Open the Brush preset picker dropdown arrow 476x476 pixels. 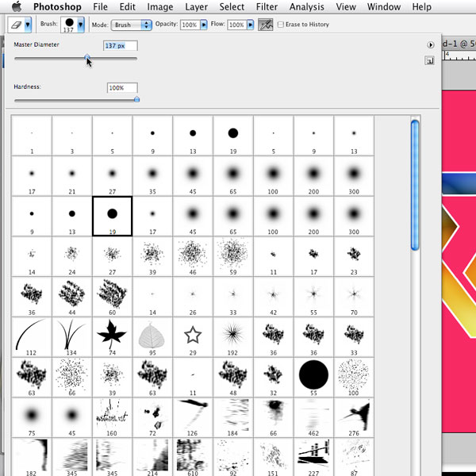[80, 25]
